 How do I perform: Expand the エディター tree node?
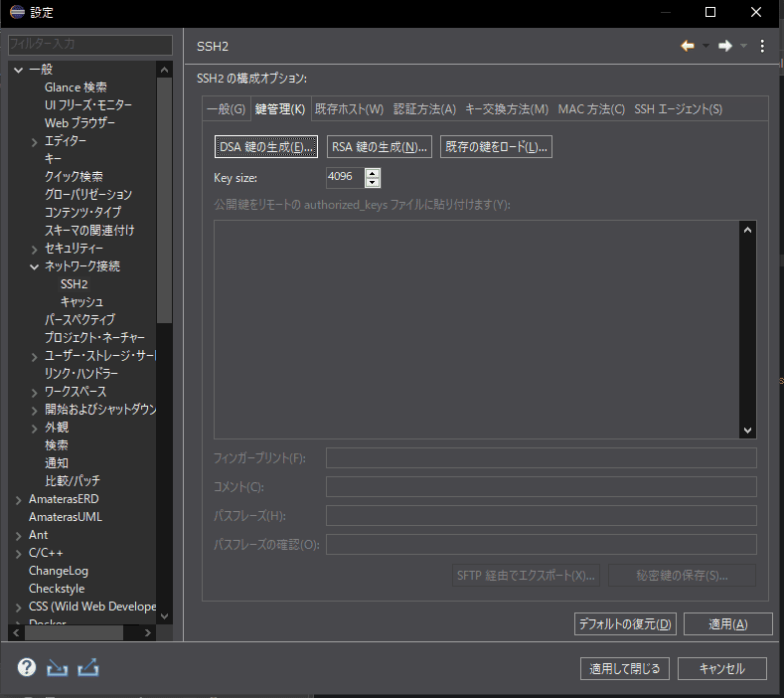[35, 141]
